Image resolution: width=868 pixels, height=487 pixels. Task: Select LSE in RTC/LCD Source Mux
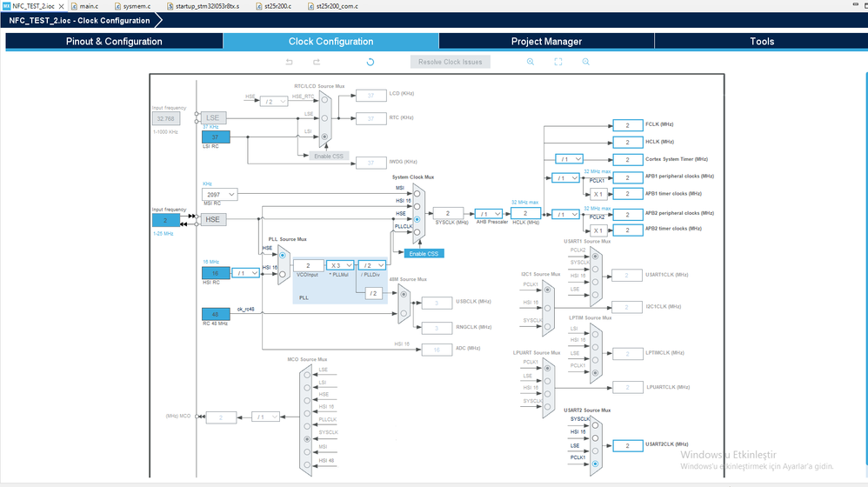point(325,118)
